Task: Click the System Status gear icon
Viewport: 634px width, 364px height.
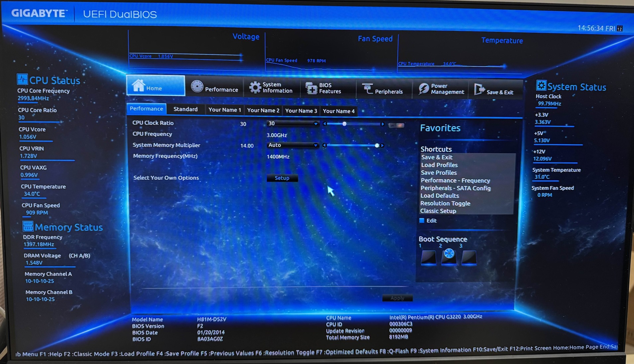Action: pyautogui.click(x=541, y=86)
